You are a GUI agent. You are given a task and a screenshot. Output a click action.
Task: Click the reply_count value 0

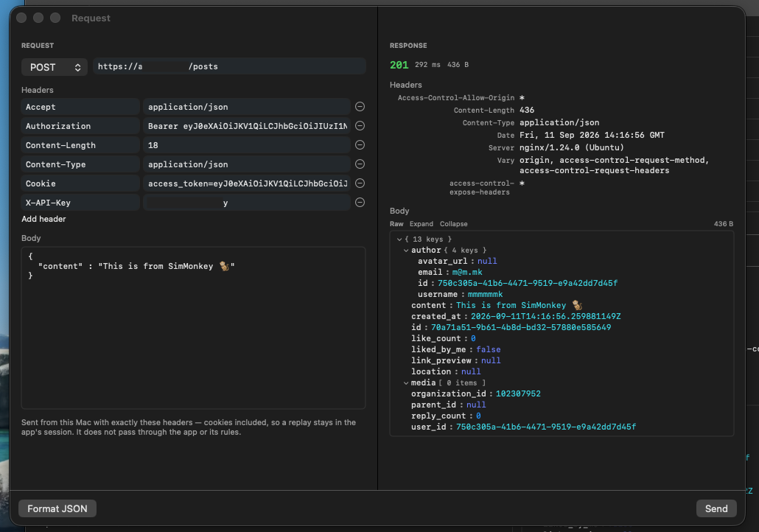478,416
